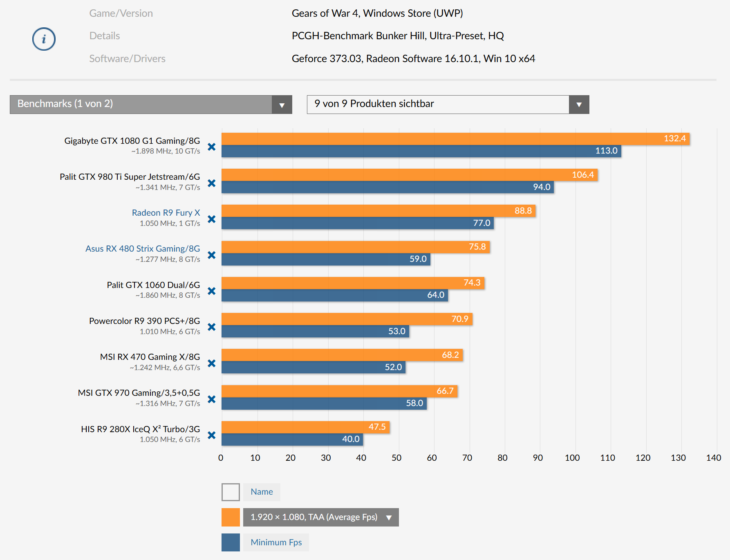
Task: Remove Powercolor R9 390 PCS+ entry
Action: click(x=211, y=327)
